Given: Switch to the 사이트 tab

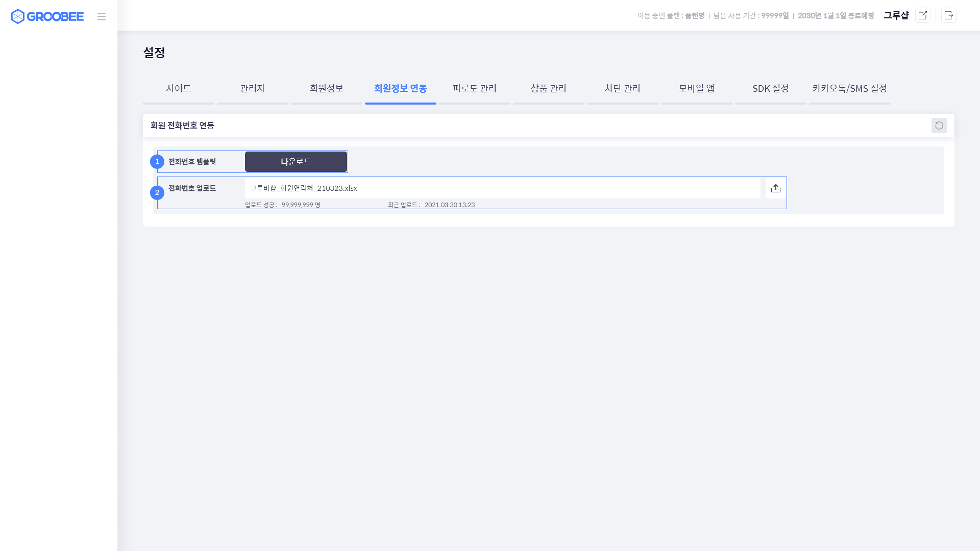Looking at the screenshot, I should pos(179,89).
